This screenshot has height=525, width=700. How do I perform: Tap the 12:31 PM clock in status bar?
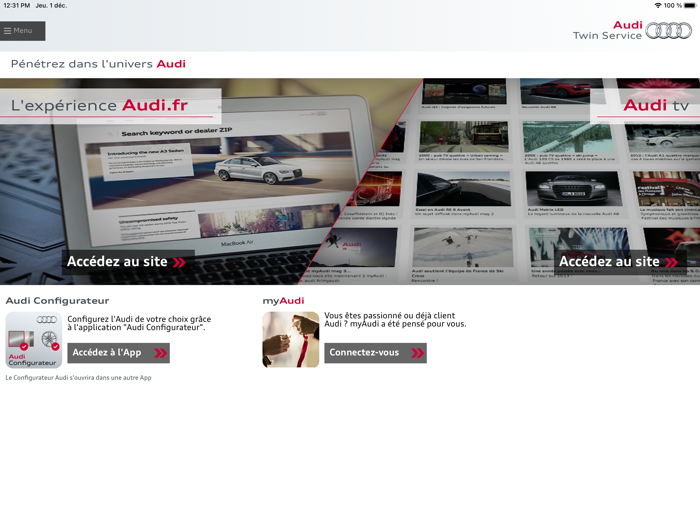pos(17,5)
